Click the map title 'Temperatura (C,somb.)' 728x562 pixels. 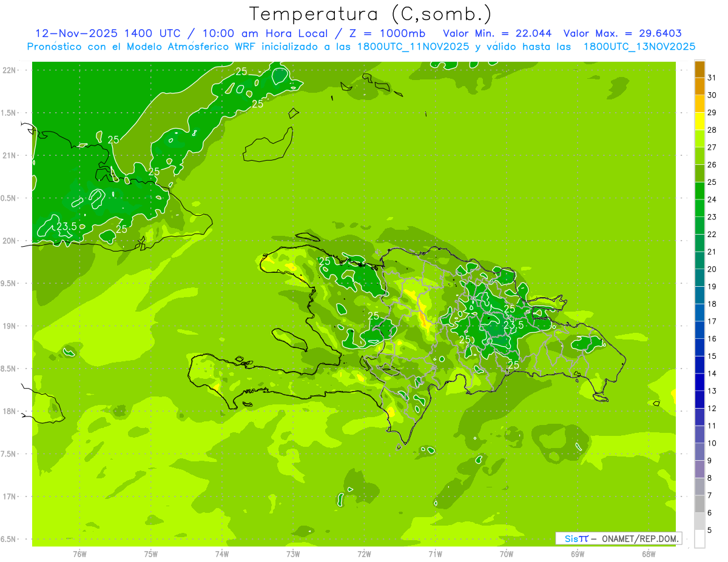click(x=370, y=14)
